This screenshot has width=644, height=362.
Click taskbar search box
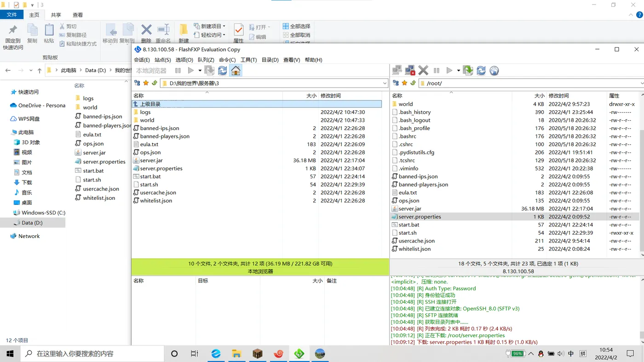[92, 354]
